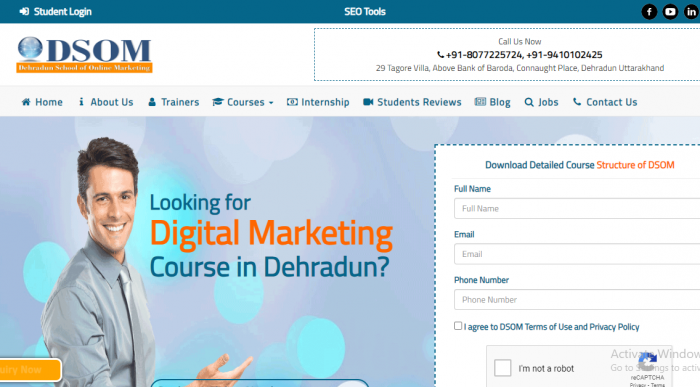
Task: Click the Enquiry Now button
Action: point(30,370)
